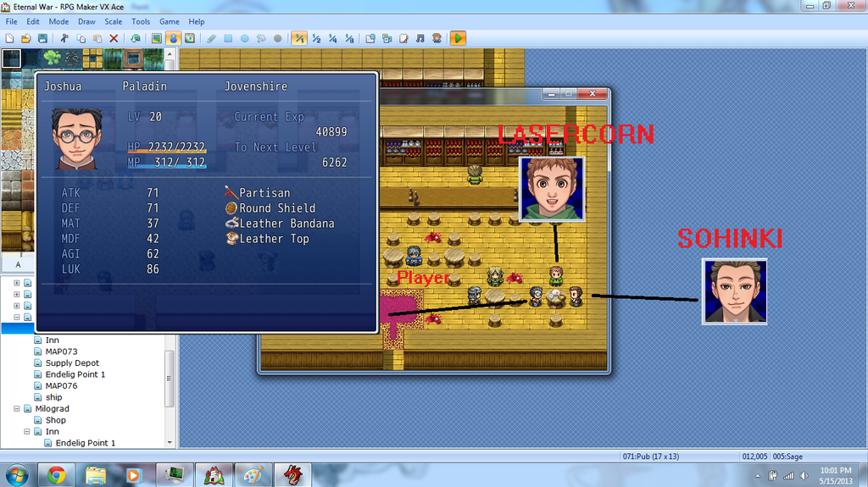Select Supply Depot map
Viewport: 868px width, 487px height.
[x=72, y=363]
